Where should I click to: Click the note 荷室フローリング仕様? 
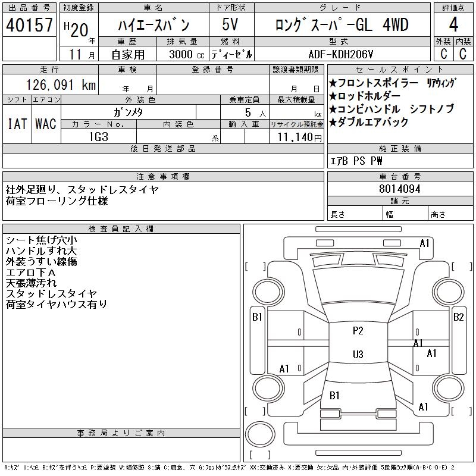tap(57, 201)
